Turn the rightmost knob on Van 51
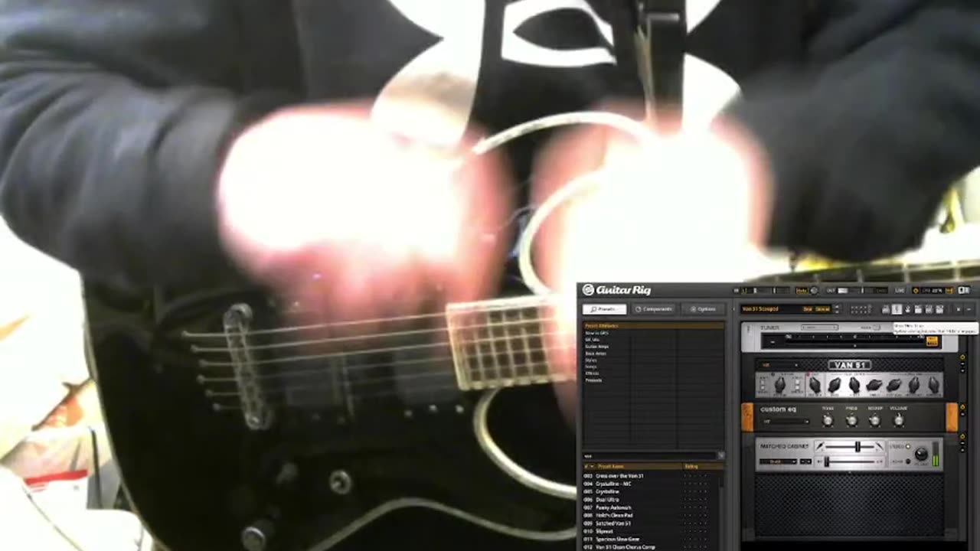 [x=933, y=385]
